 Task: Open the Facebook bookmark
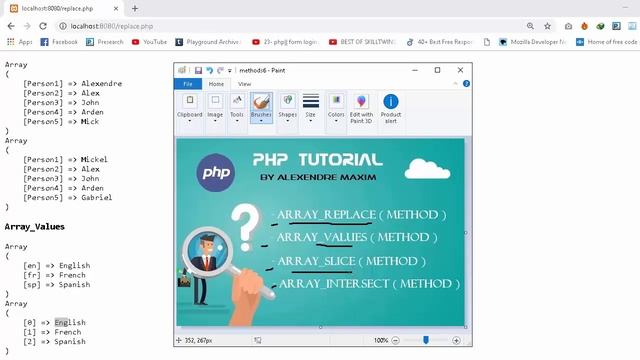(x=59, y=42)
